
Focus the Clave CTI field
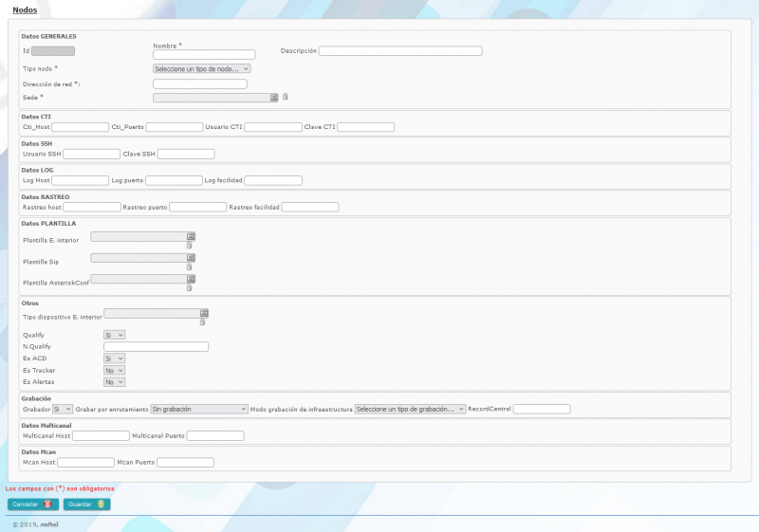[x=366, y=127]
